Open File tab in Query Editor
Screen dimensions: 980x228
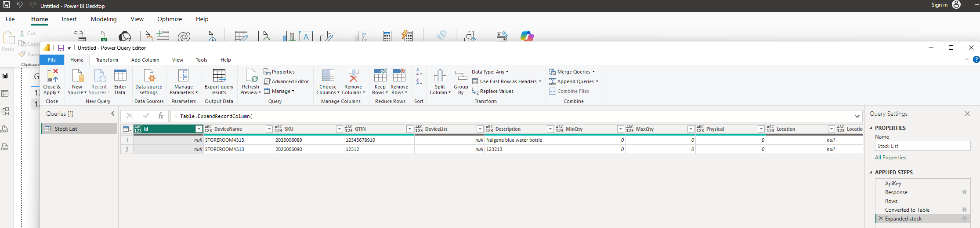coord(52,60)
